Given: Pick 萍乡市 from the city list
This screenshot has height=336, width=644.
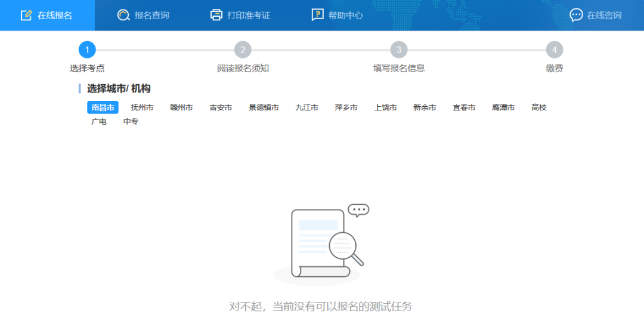Looking at the screenshot, I should click(346, 107).
